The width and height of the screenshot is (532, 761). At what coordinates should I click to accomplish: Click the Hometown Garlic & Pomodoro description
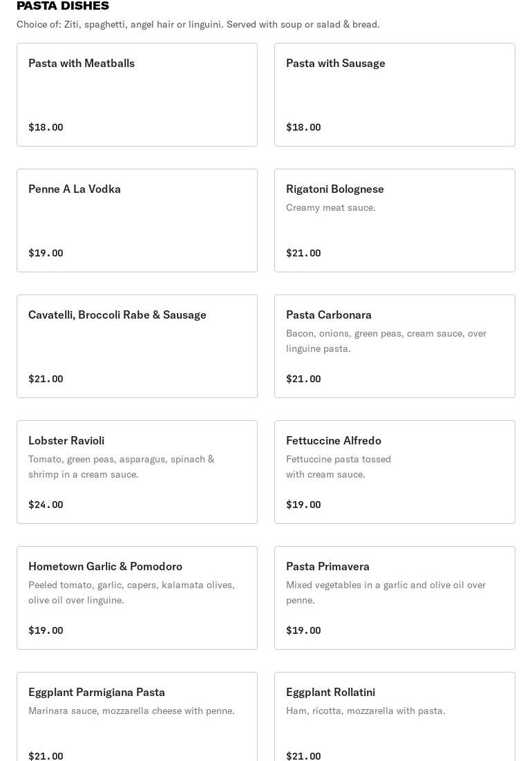tap(131, 592)
